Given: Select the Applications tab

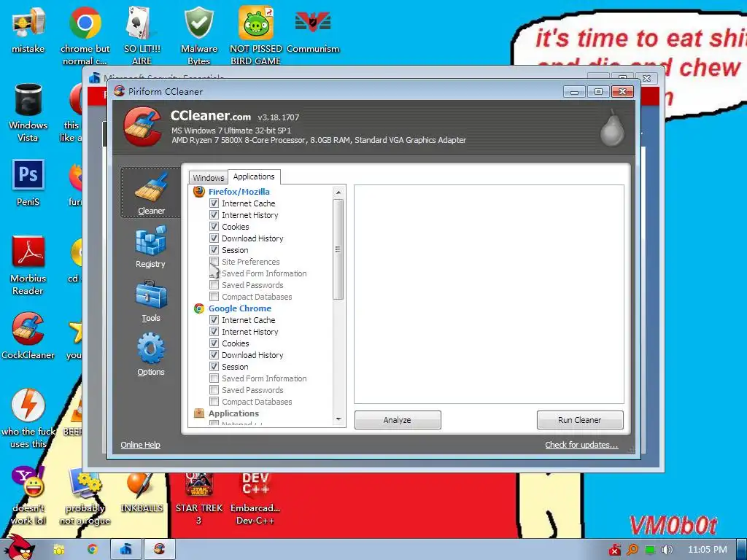Looking at the screenshot, I should pyautogui.click(x=254, y=176).
